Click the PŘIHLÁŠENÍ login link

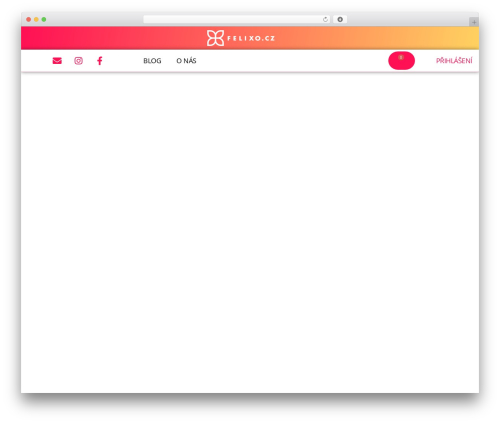pyautogui.click(x=454, y=61)
